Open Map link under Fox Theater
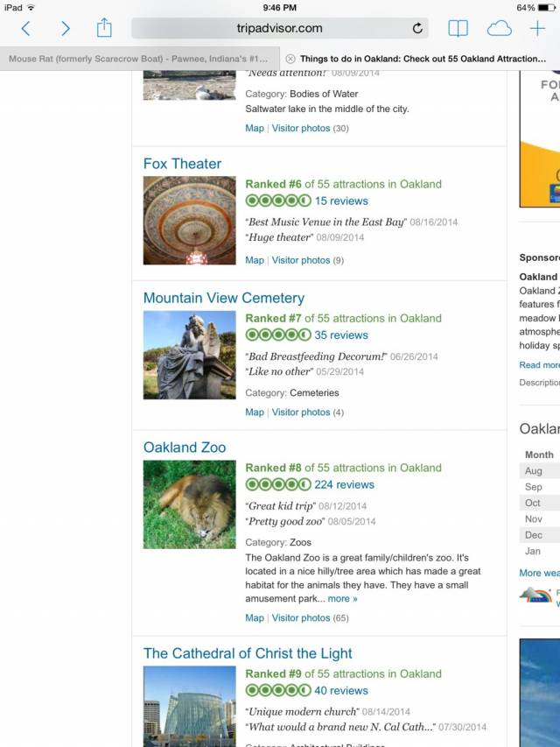The width and height of the screenshot is (560, 747). 255,260
